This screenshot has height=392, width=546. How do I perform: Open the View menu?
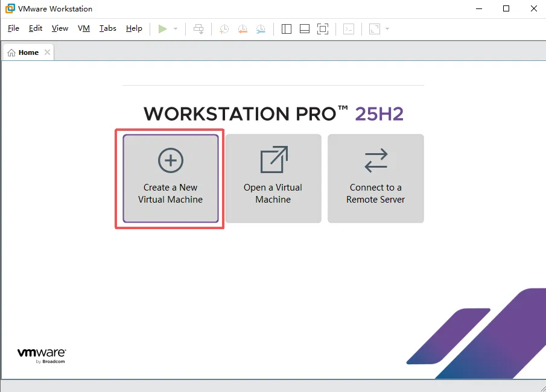tap(60, 28)
